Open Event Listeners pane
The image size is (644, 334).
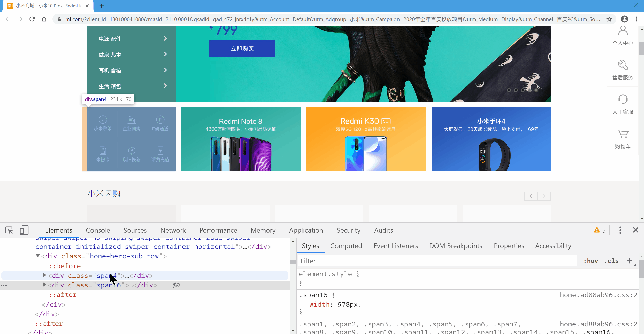click(x=396, y=246)
